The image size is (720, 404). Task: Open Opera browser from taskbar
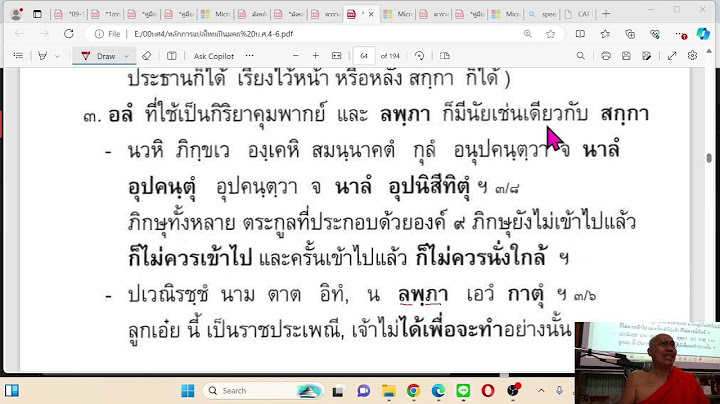point(488,391)
